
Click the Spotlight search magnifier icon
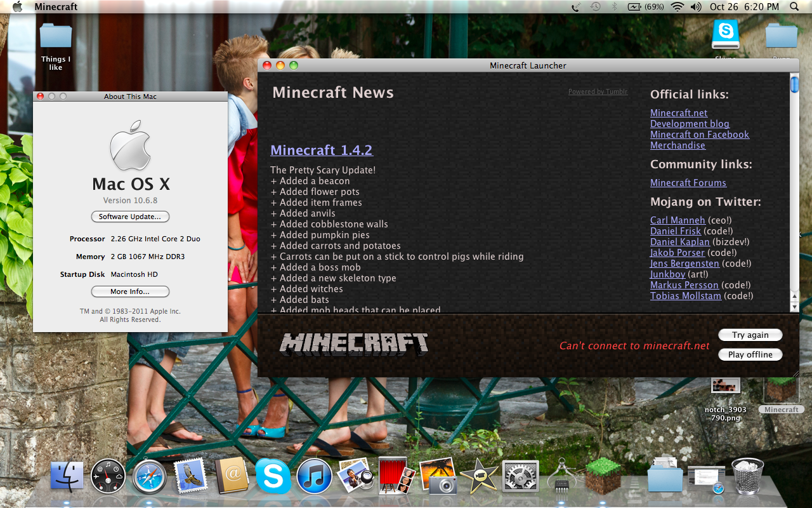(x=795, y=7)
